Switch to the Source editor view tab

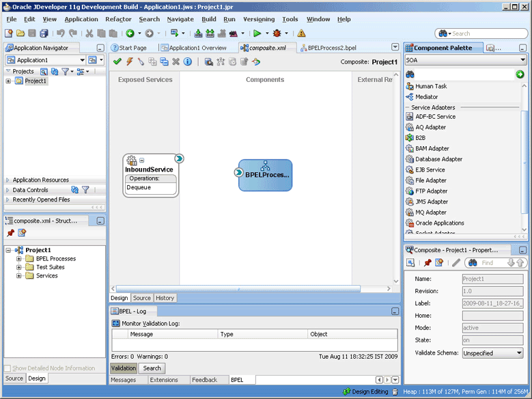coord(141,298)
